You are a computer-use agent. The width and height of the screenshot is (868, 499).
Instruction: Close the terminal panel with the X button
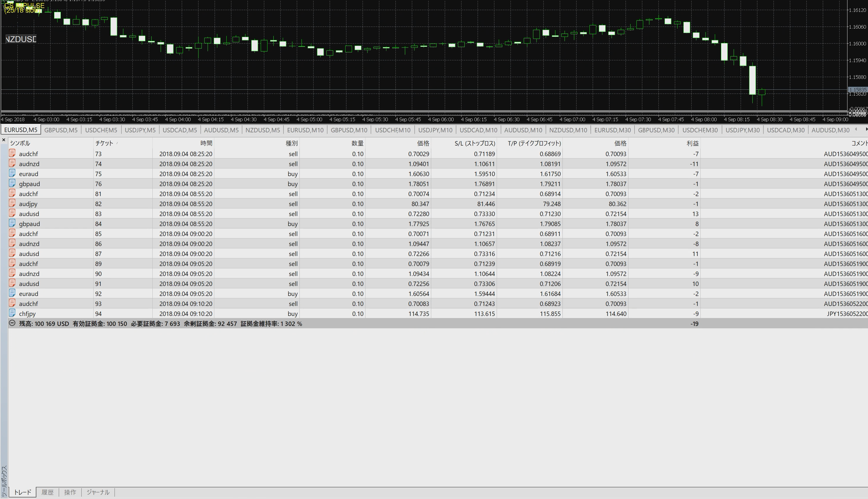(x=4, y=140)
